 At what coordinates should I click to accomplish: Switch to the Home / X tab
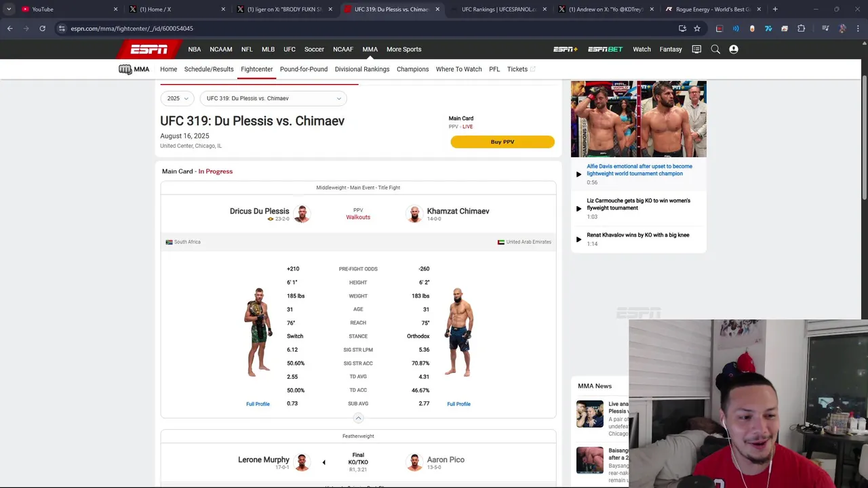(176, 9)
